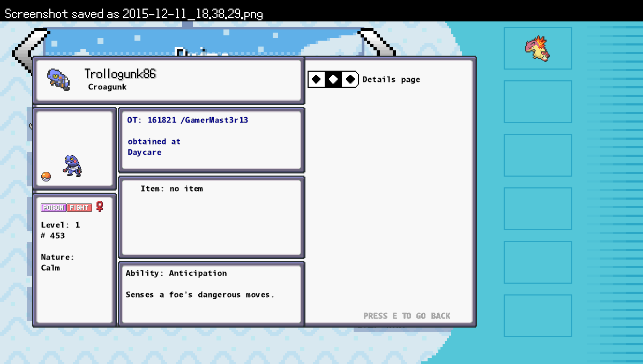Click the second empty party slot

538,102
